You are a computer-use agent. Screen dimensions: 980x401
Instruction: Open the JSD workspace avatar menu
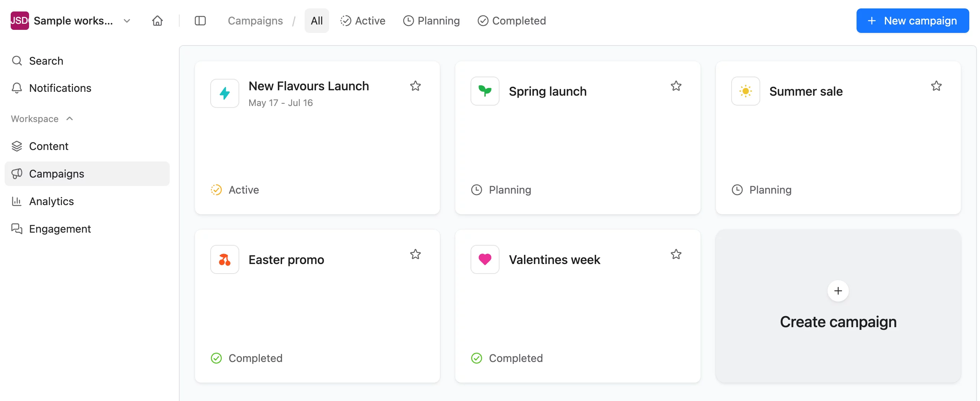[19, 20]
